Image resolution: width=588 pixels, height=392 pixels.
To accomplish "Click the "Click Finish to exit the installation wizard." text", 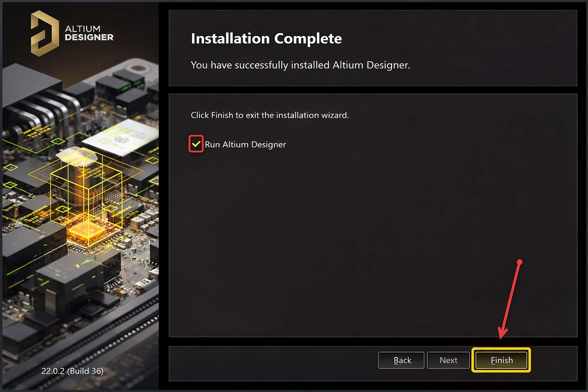I will point(270,115).
